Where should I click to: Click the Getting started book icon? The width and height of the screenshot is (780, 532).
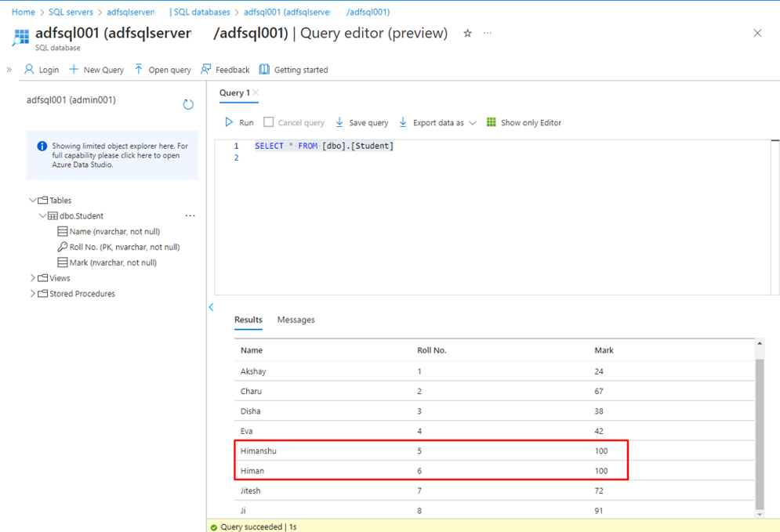pos(264,70)
